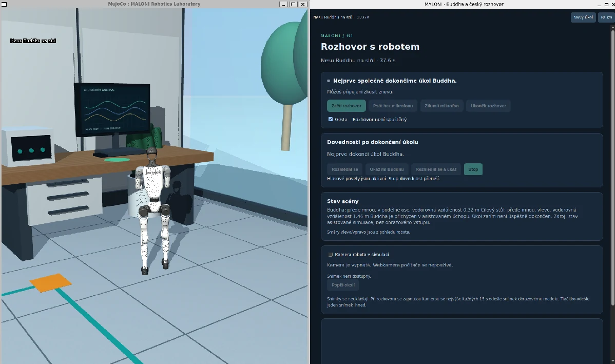Click text Můžeš připojení zkusit znovu
Screen dimensions: 615x364
360,92
